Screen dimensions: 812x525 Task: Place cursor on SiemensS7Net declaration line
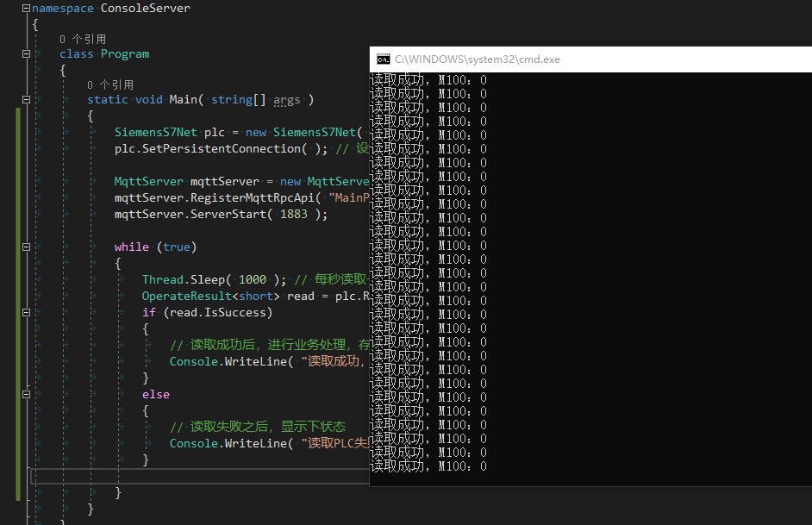215,132
